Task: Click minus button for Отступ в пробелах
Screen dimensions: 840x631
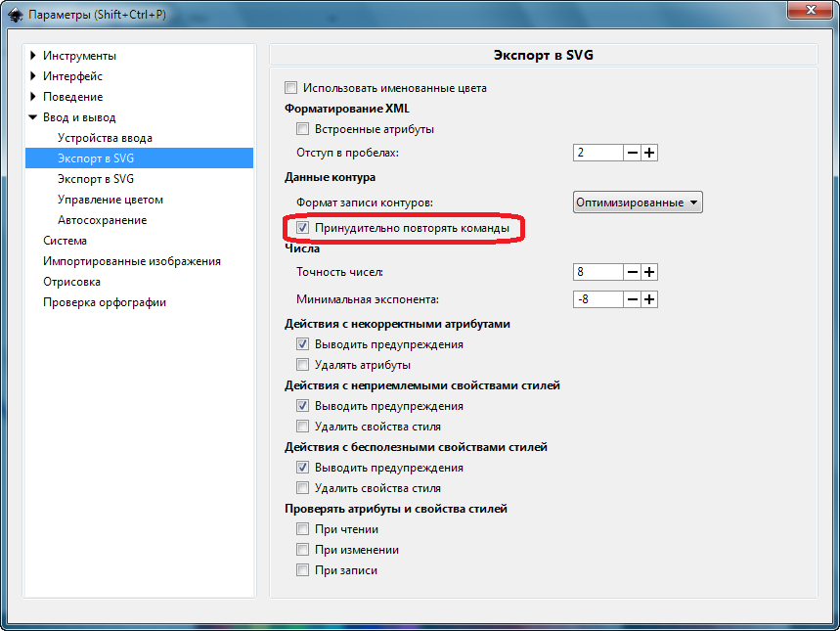Action: 633,153
